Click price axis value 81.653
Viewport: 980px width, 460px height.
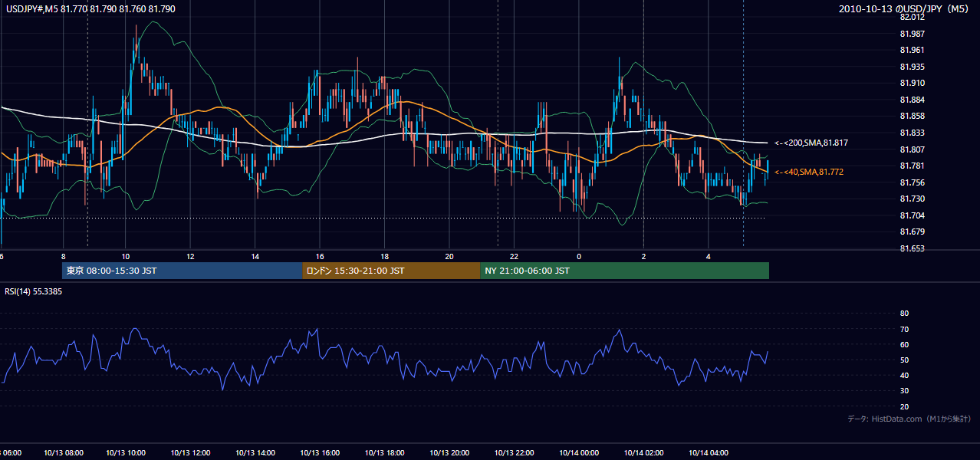pyautogui.click(x=911, y=248)
